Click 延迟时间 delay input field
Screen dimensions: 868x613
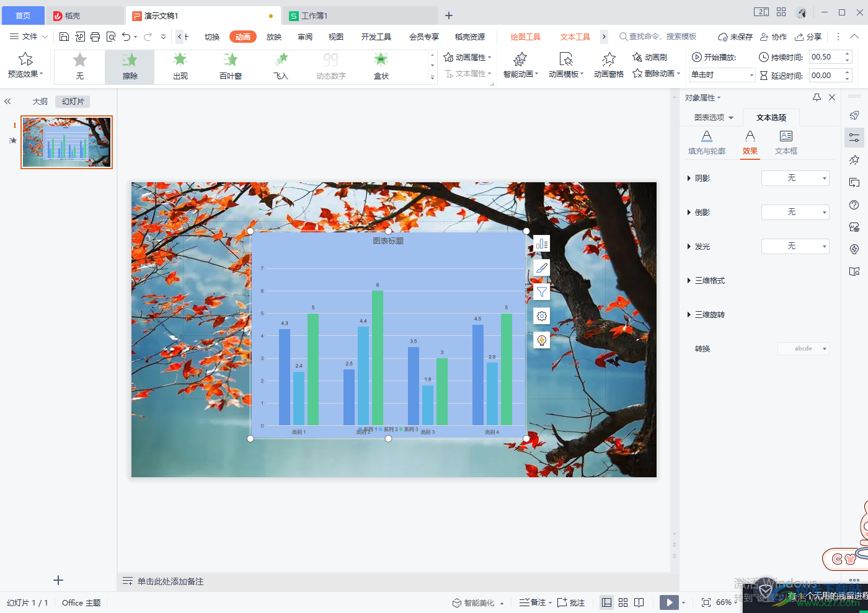[x=826, y=75]
